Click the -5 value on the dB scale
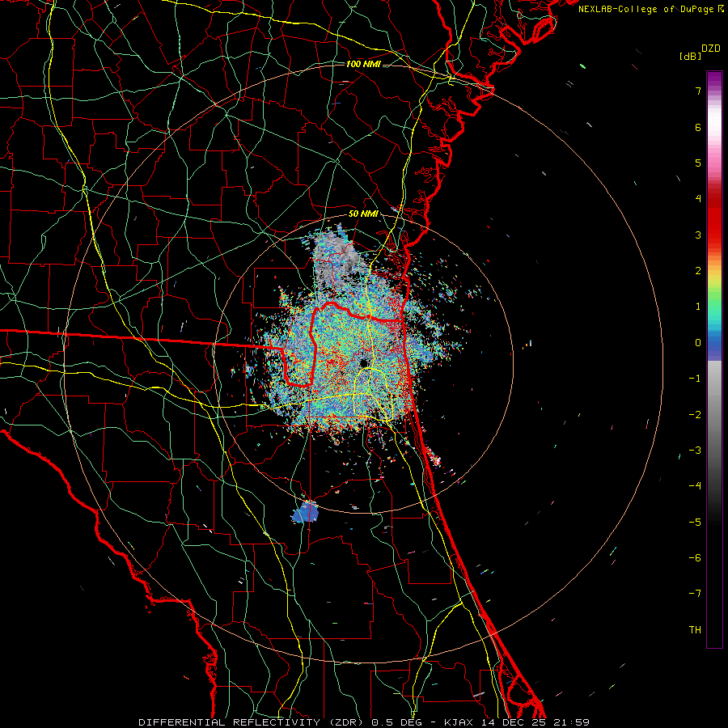This screenshot has width=728, height=728. (695, 523)
